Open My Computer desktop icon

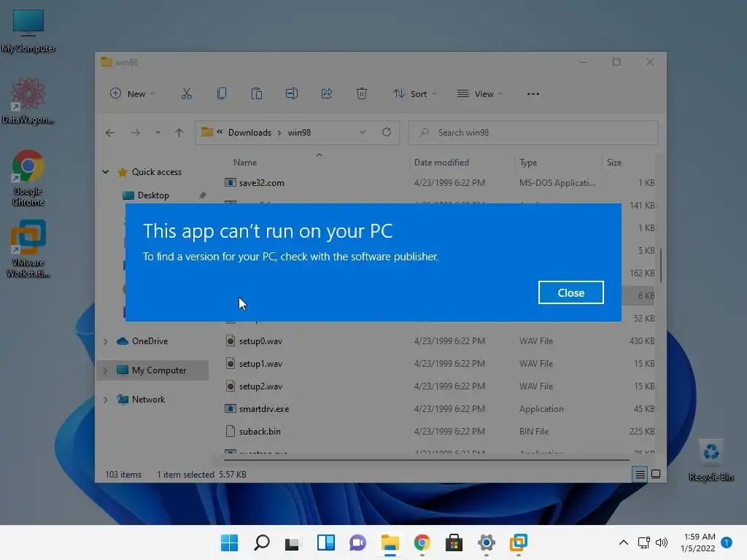(x=28, y=31)
